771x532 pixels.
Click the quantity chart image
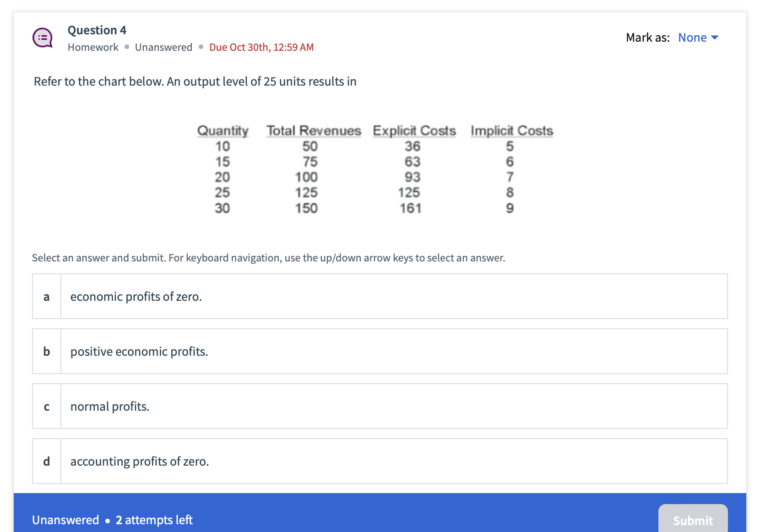pyautogui.click(x=375, y=169)
